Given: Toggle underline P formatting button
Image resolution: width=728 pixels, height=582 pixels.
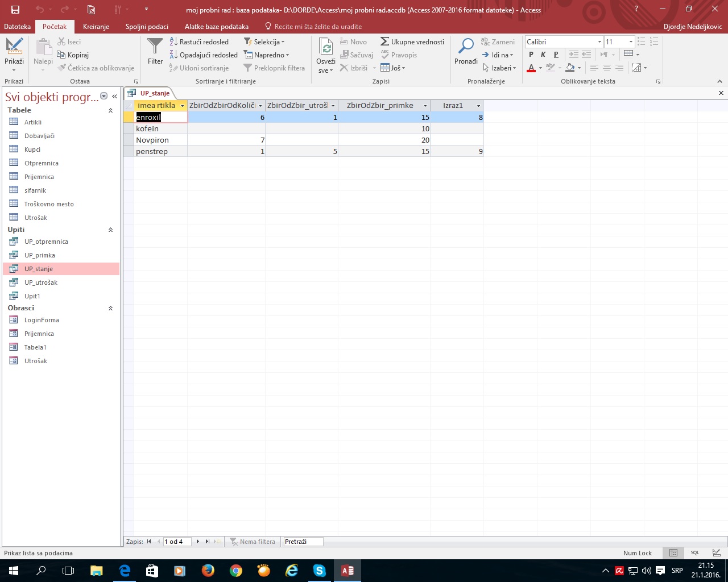Looking at the screenshot, I should 556,55.
